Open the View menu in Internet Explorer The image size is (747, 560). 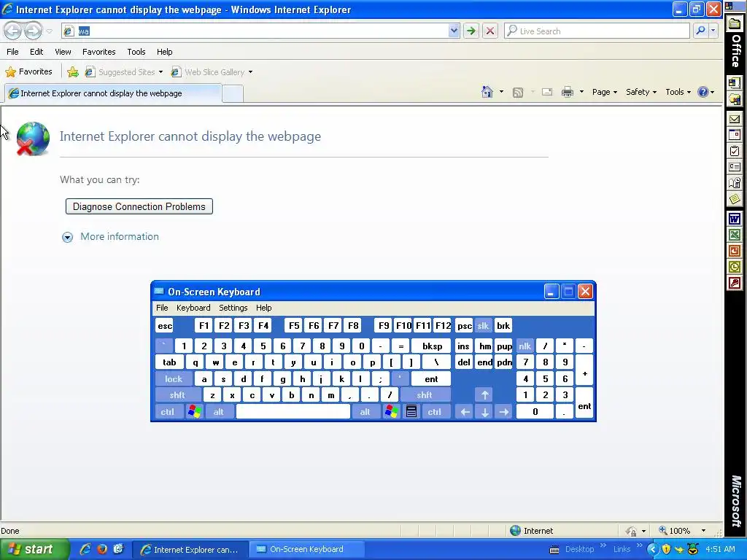coord(63,52)
